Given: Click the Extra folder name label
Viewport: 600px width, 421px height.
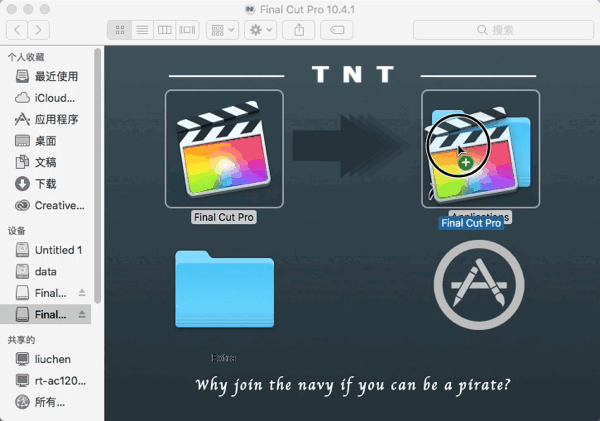Looking at the screenshot, I should pyautogui.click(x=223, y=358).
